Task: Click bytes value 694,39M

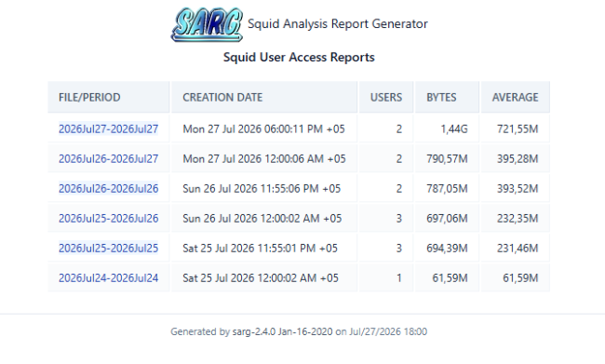Action: 447,249
